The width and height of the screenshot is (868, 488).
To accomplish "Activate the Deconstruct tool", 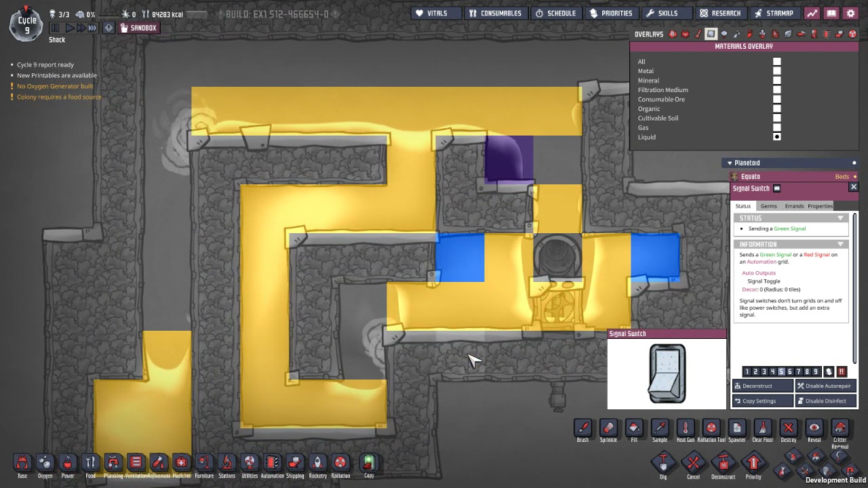I will [723, 464].
